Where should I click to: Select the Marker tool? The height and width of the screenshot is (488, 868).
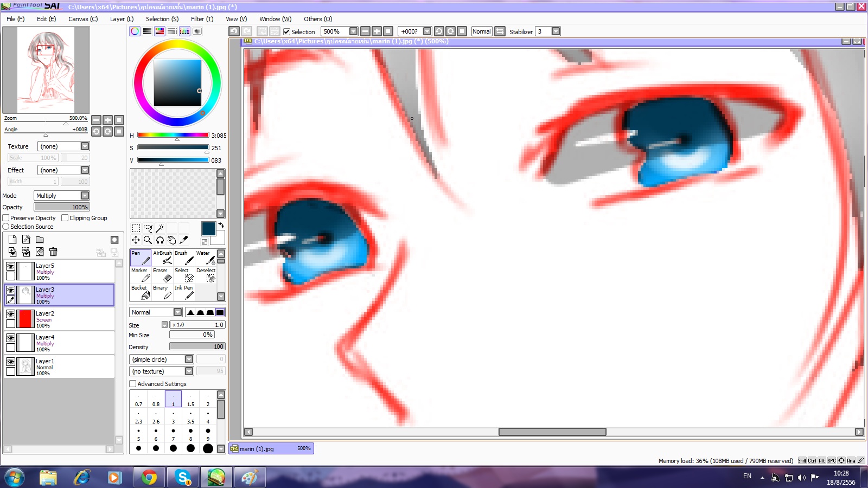[x=141, y=275]
